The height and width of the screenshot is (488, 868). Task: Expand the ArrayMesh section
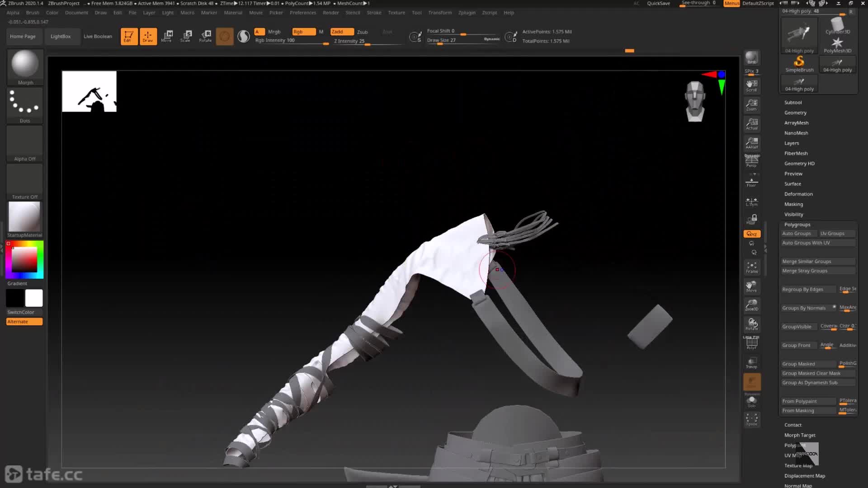pos(796,123)
